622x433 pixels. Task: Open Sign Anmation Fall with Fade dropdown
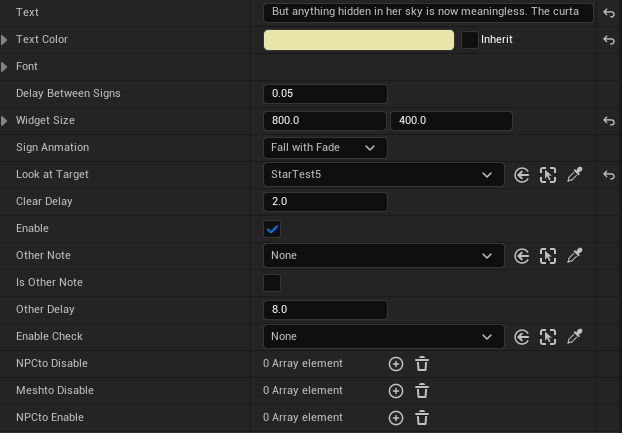[x=324, y=148]
